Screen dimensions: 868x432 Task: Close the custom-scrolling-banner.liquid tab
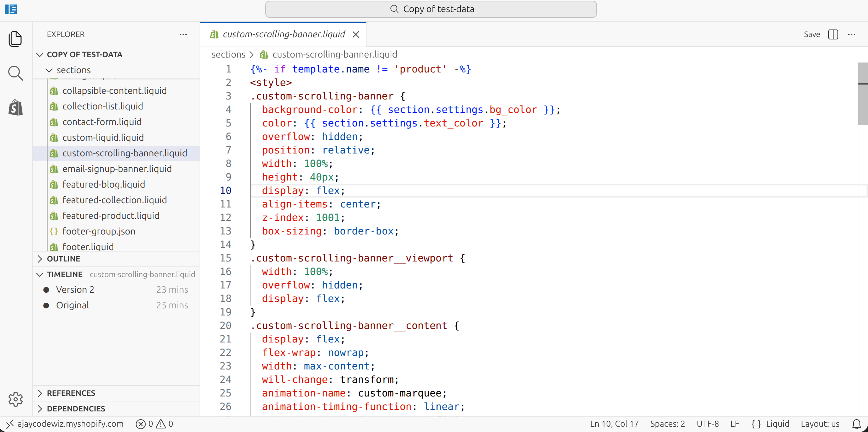(356, 34)
